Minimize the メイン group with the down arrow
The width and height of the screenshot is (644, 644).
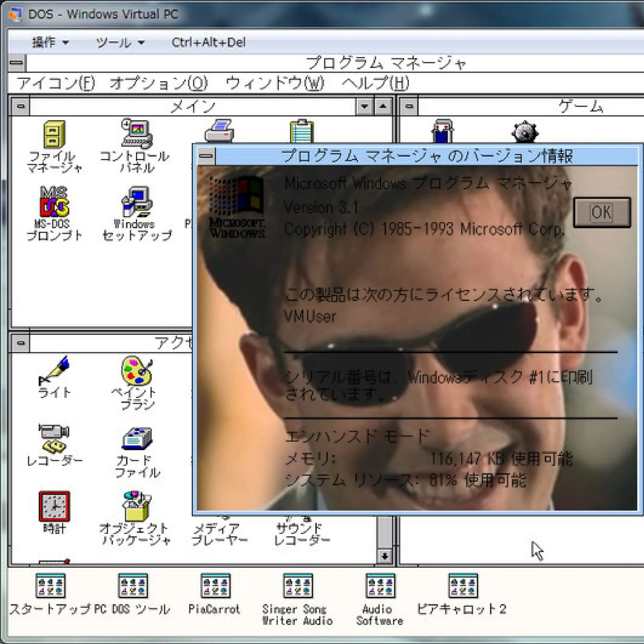[x=364, y=106]
